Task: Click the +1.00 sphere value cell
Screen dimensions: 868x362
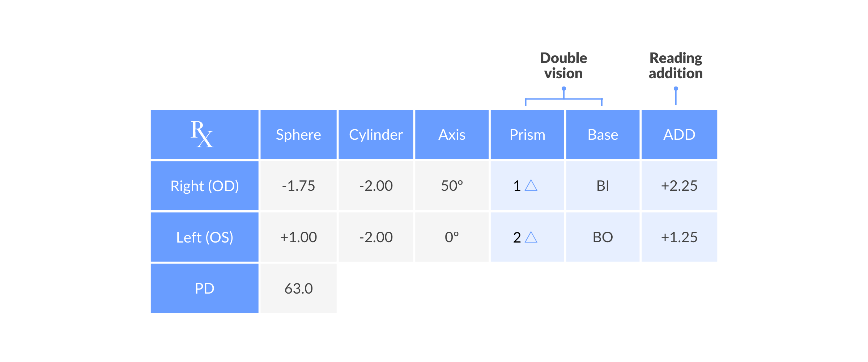Action: pyautogui.click(x=298, y=237)
